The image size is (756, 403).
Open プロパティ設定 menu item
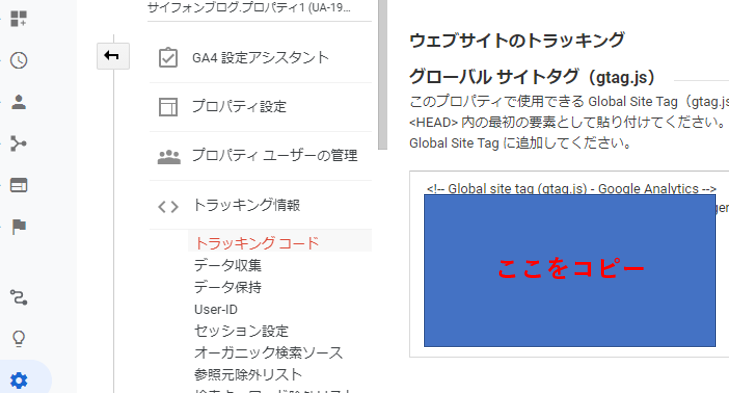click(x=239, y=106)
